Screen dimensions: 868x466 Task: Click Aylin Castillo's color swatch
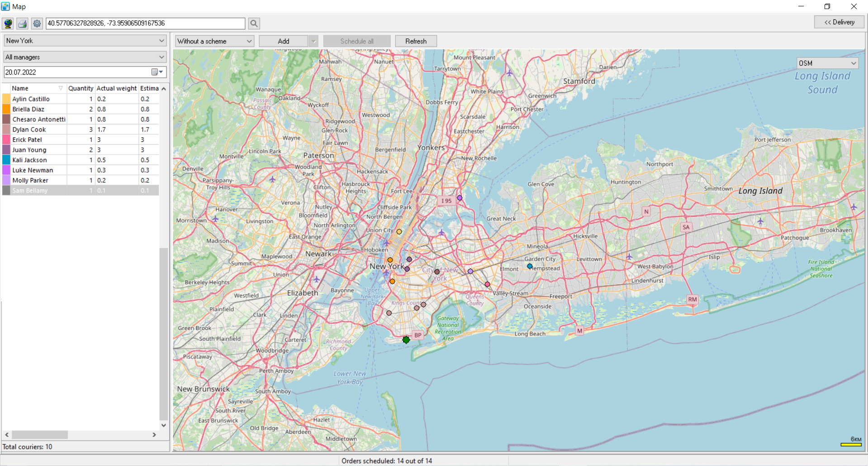pyautogui.click(x=6, y=99)
